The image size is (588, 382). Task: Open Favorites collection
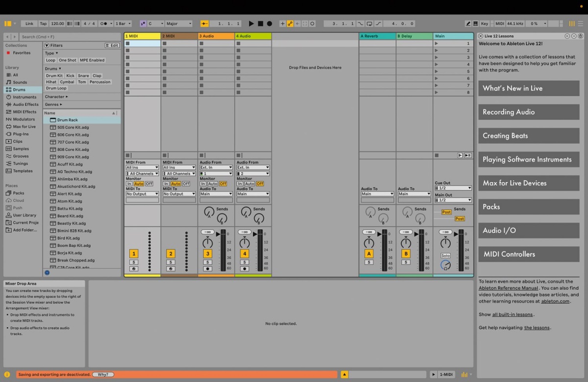point(22,53)
